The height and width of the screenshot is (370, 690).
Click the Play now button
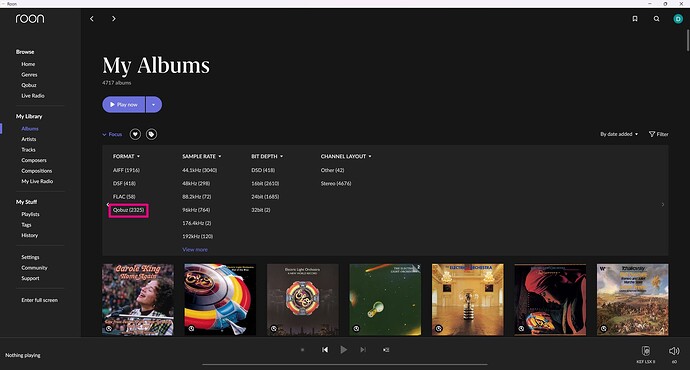tap(124, 105)
